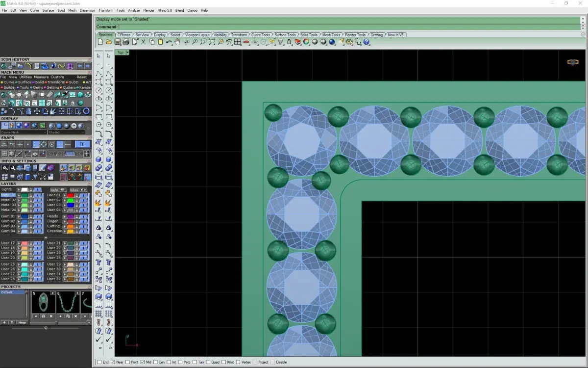
Task: Open the Curve menu in the menu bar
Action: click(x=35, y=10)
